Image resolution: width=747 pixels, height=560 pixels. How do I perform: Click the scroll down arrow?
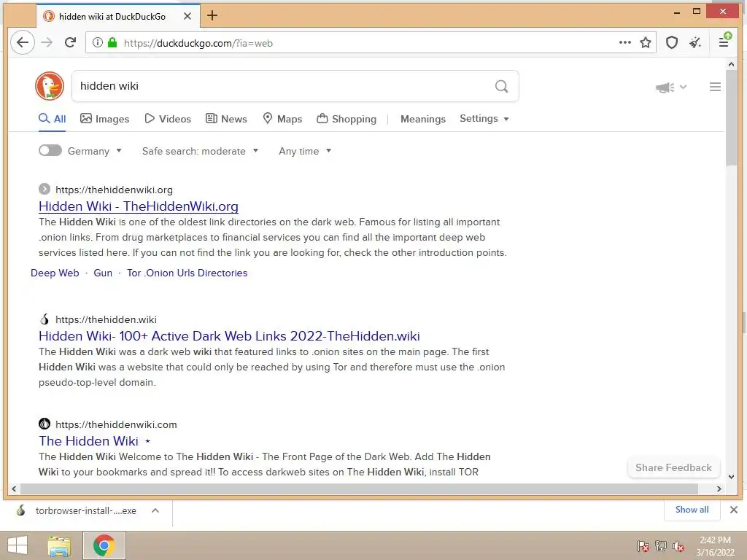[731, 476]
